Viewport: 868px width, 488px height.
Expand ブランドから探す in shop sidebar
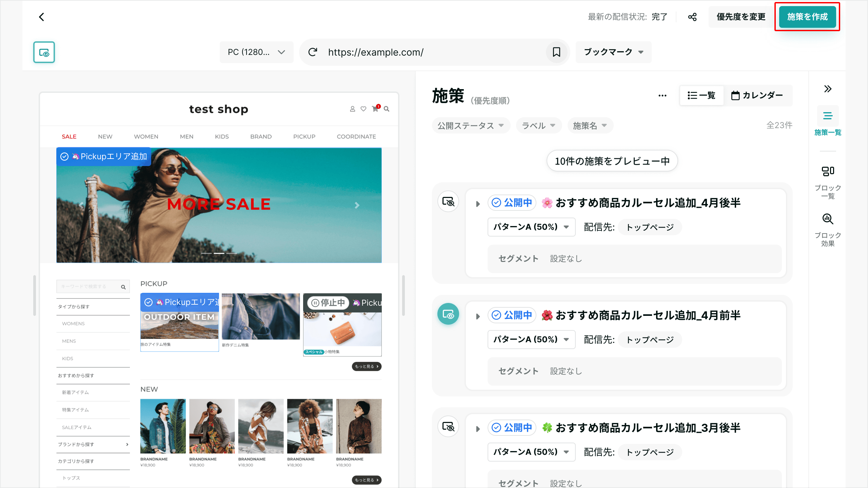pyautogui.click(x=93, y=444)
